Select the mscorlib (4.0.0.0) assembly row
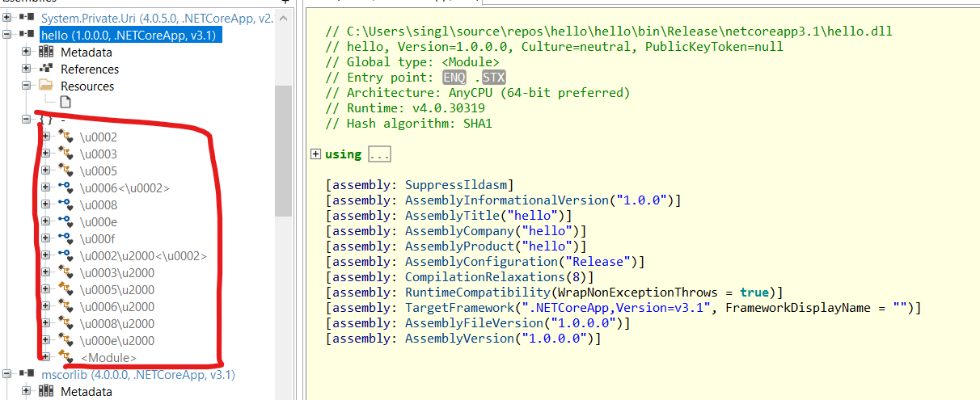Image resolution: width=980 pixels, height=400 pixels. pos(137,375)
